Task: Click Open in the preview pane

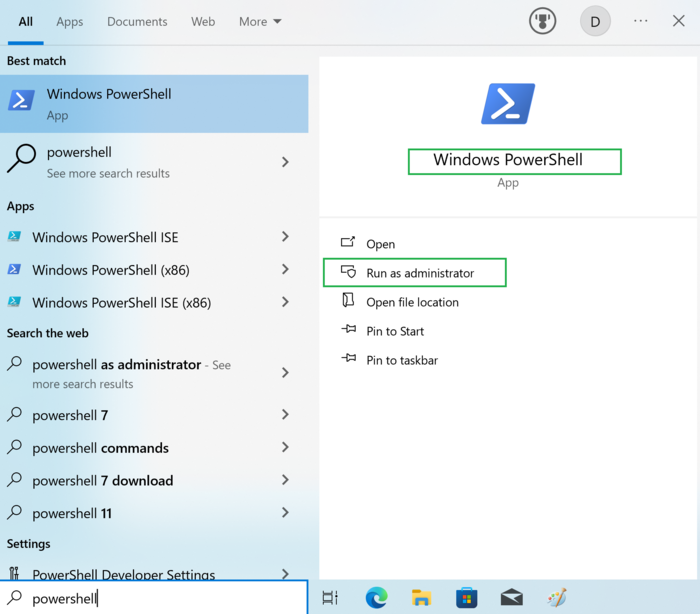Action: click(380, 244)
